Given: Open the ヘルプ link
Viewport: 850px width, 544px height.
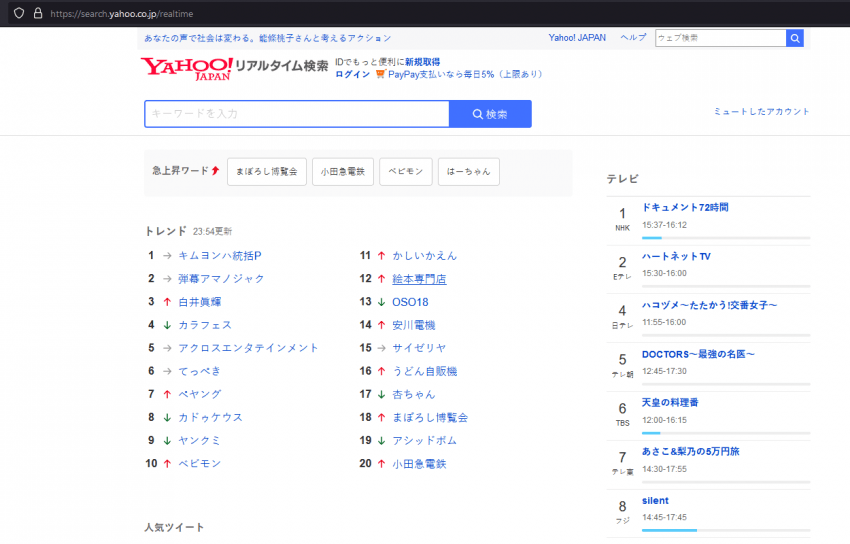Looking at the screenshot, I should click(x=633, y=38).
